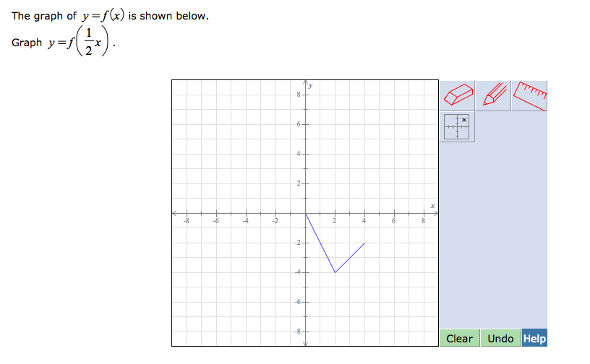The height and width of the screenshot is (364, 590).
Task: Select the red ruler line tool
Action: 530,95
